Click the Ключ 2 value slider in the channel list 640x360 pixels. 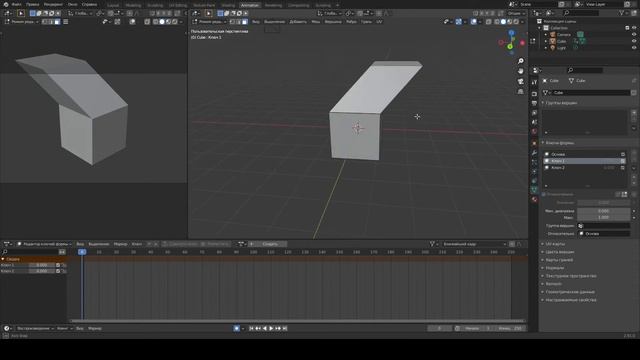pyautogui.click(x=42, y=271)
